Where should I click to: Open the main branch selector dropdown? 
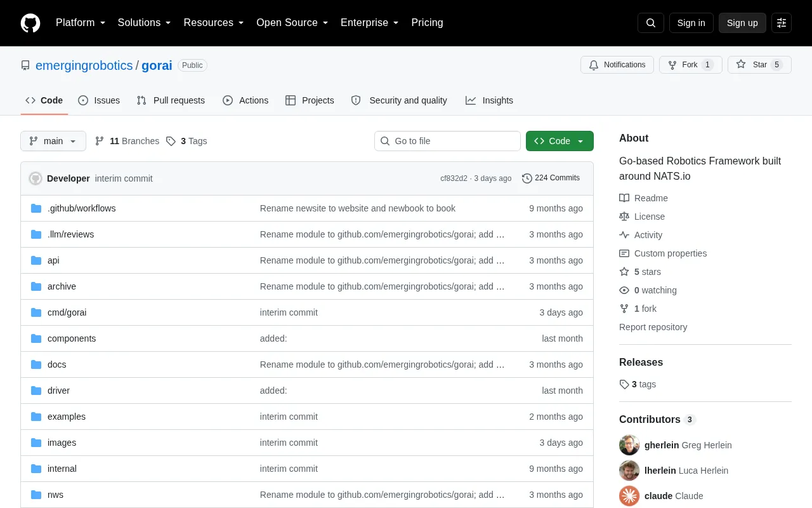53,141
